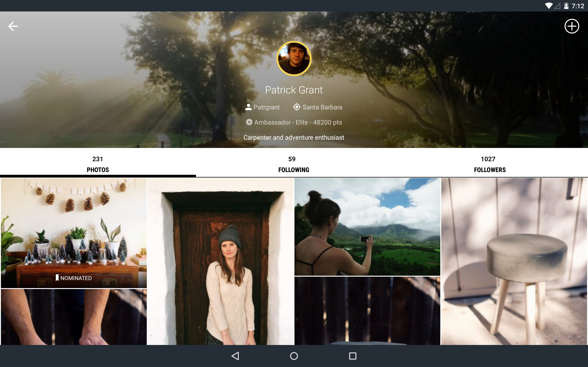Switch to the Photos tab
Viewport: 588px width, 367px height.
tap(98, 164)
